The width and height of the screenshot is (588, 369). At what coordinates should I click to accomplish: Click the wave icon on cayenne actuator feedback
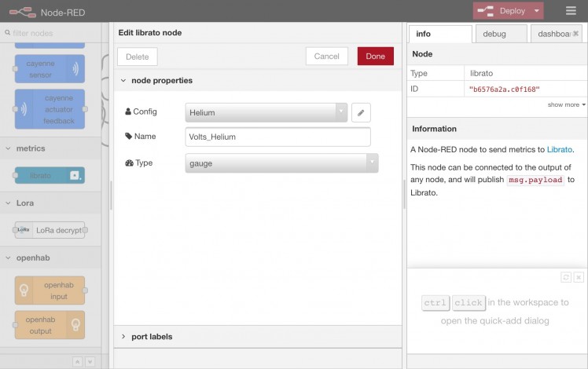point(24,109)
